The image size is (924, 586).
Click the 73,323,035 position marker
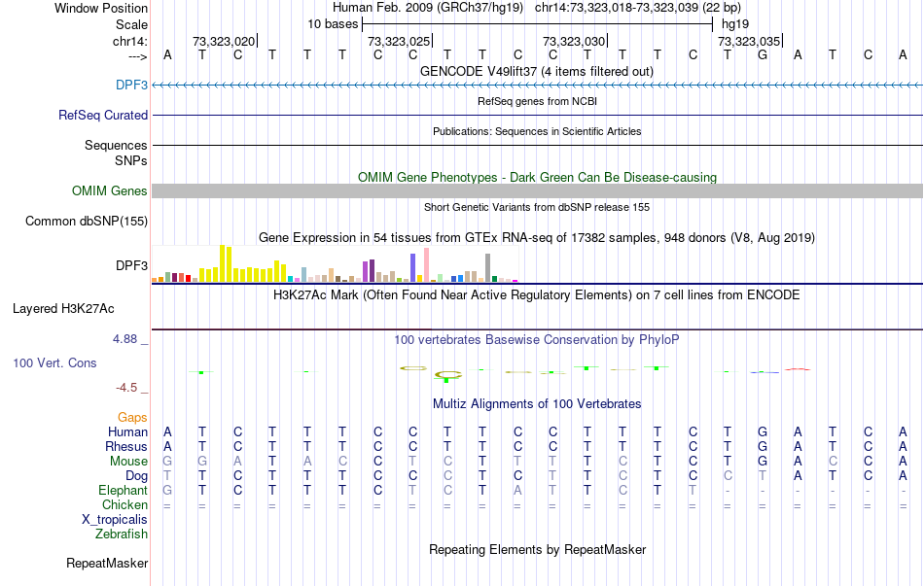click(x=749, y=41)
